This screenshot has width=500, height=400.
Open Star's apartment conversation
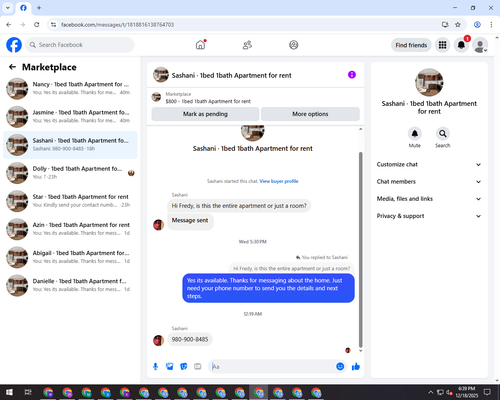click(70, 201)
